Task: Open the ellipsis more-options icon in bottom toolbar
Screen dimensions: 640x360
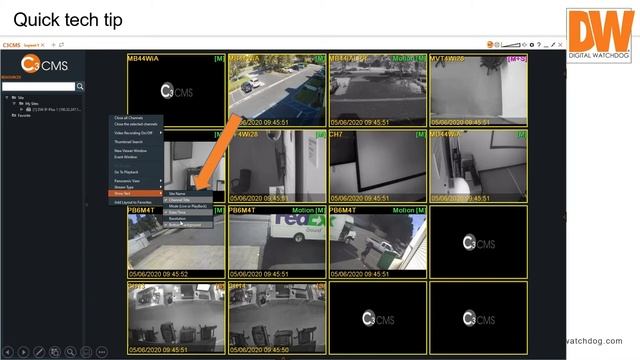Action: pos(102,351)
